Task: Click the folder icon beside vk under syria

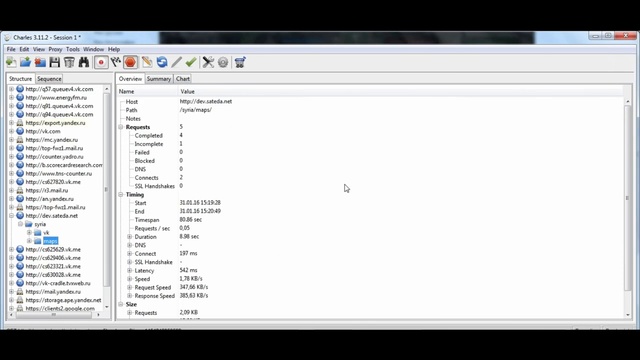Action: [x=38, y=233]
